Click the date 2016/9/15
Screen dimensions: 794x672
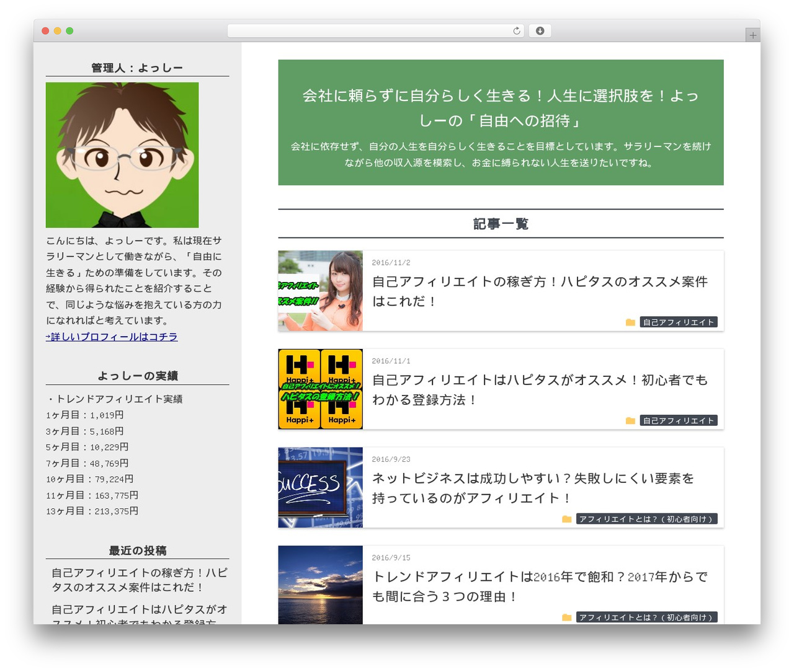391,558
